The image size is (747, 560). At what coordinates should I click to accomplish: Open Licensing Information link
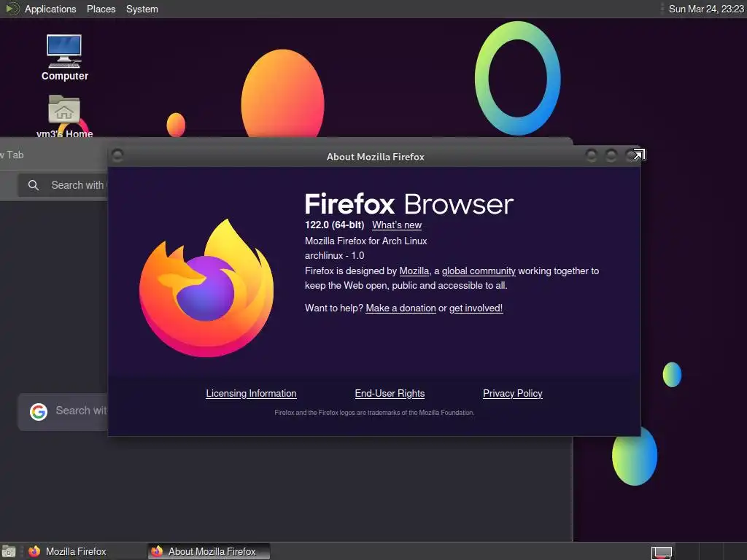pyautogui.click(x=251, y=393)
